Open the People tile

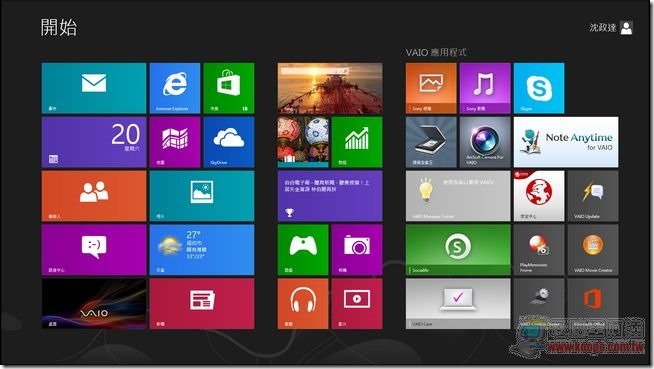click(94, 196)
